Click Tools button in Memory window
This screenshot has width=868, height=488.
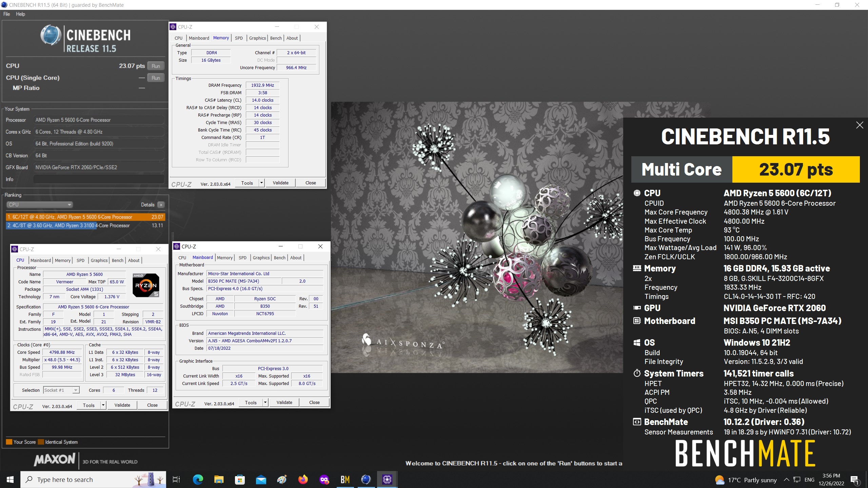click(247, 183)
